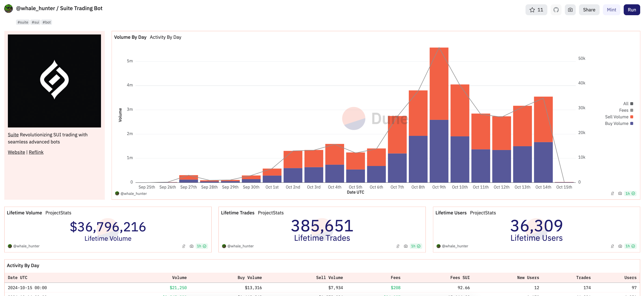Click the plug icon on Lifetime Trades card

click(398, 246)
